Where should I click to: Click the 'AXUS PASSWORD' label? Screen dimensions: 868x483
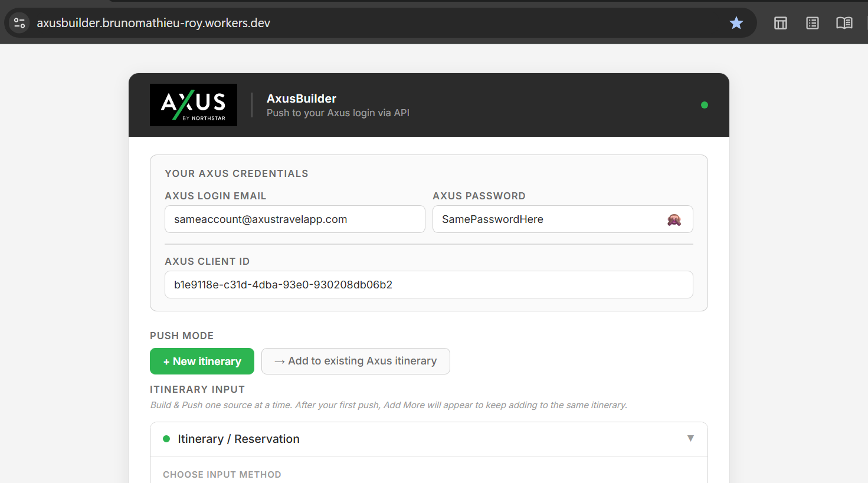tap(479, 196)
